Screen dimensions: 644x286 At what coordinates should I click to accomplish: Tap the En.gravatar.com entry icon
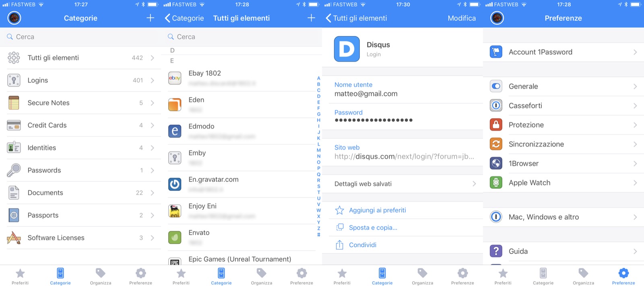175,184
